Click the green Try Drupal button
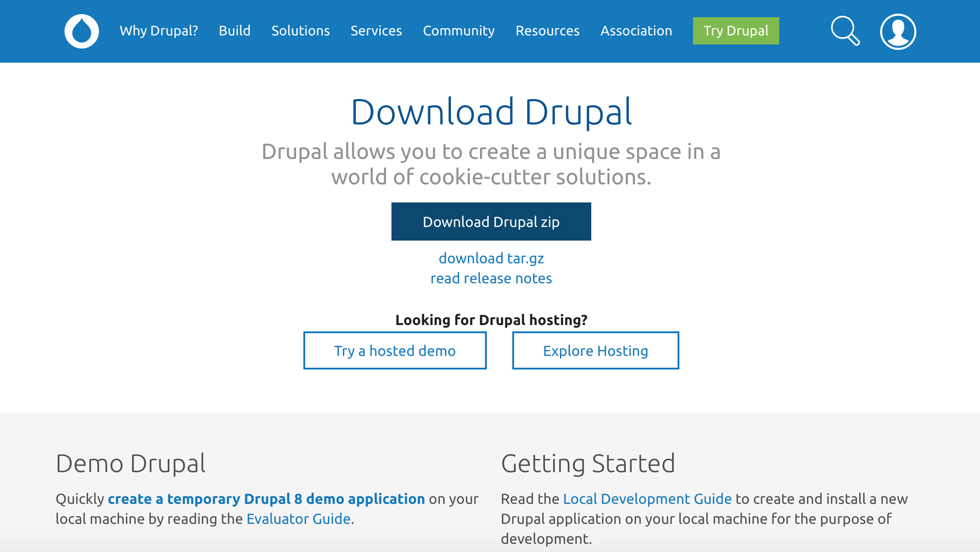 click(736, 31)
